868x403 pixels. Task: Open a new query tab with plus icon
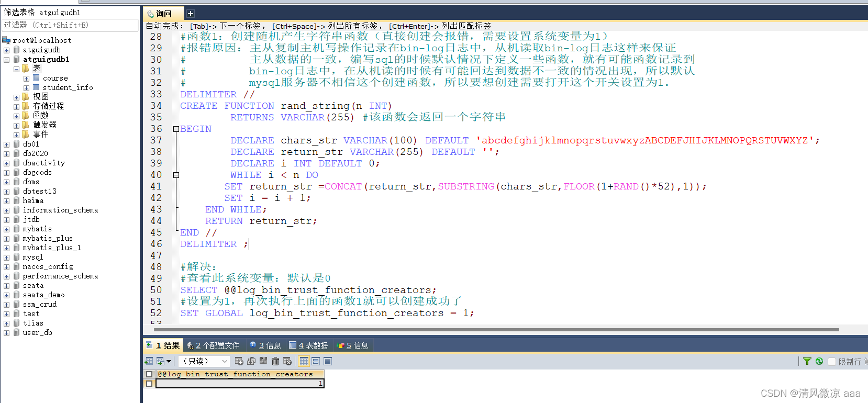(191, 14)
